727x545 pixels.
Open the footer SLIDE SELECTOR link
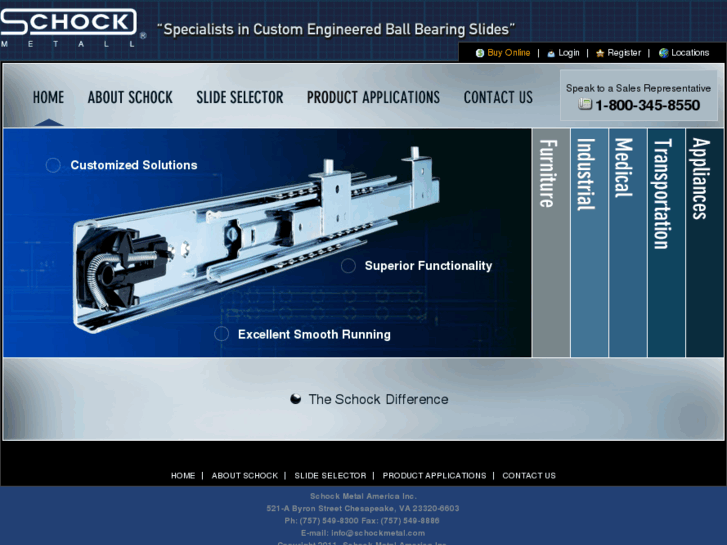(330, 475)
